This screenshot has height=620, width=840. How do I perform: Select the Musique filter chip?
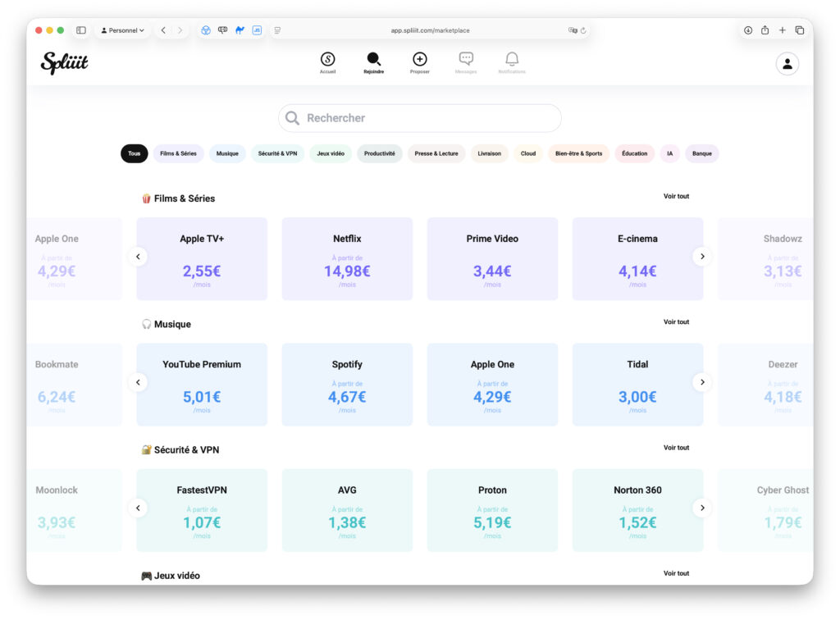click(227, 153)
